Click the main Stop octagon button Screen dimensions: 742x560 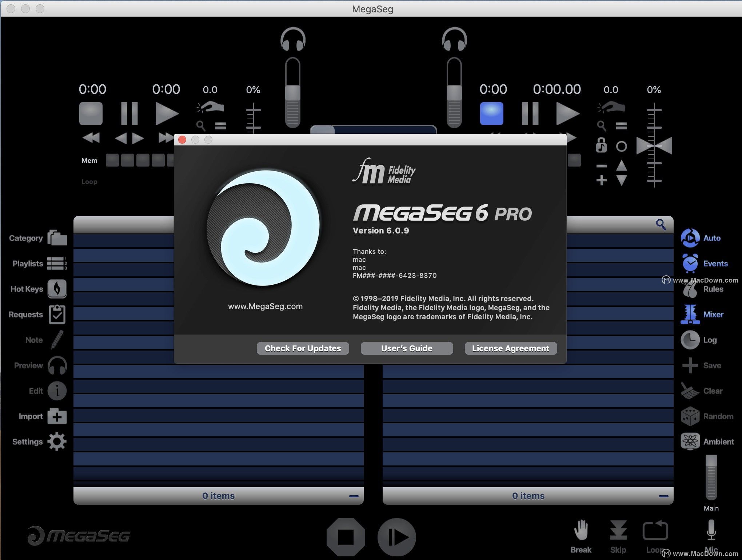click(346, 537)
